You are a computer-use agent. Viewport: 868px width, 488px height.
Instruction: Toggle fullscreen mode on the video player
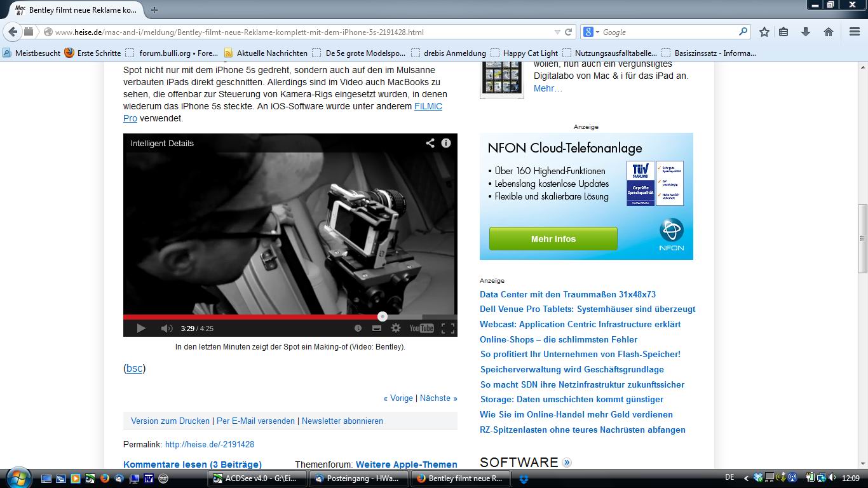(x=448, y=329)
